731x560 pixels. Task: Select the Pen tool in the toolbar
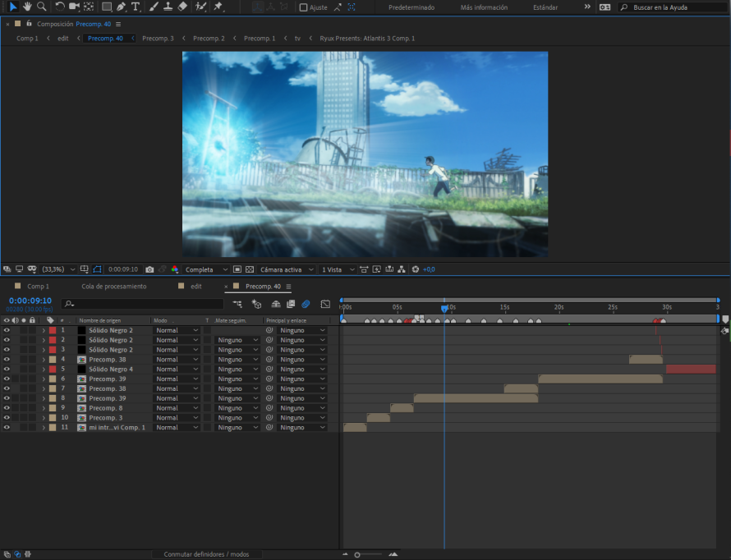[121, 7]
